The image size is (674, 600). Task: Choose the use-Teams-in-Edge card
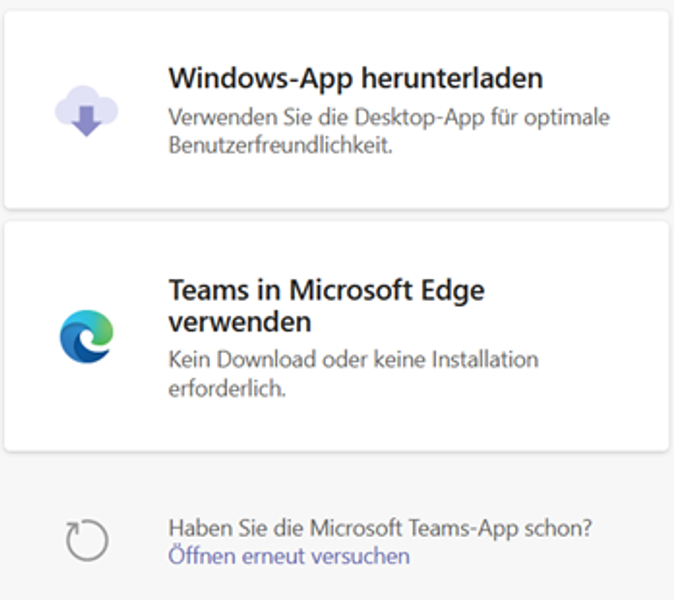click(337, 337)
